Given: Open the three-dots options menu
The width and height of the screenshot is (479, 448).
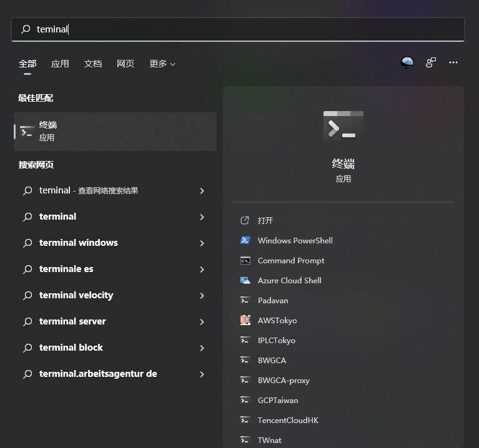Looking at the screenshot, I should click(x=453, y=62).
